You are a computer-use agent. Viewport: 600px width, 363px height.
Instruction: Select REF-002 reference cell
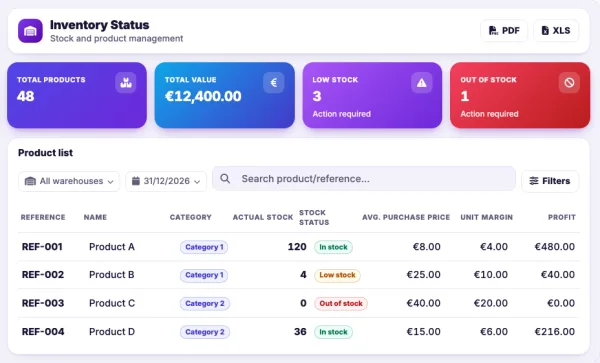(x=43, y=275)
